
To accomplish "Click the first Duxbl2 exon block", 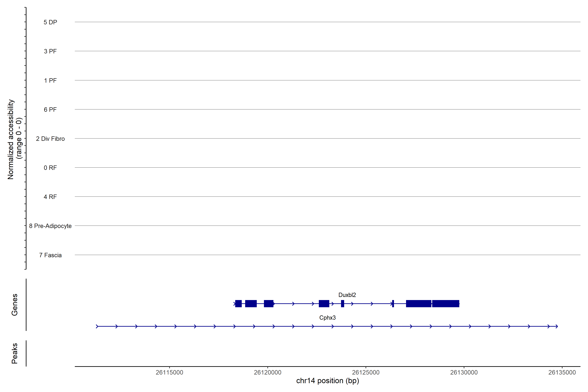I will click(x=238, y=303).
